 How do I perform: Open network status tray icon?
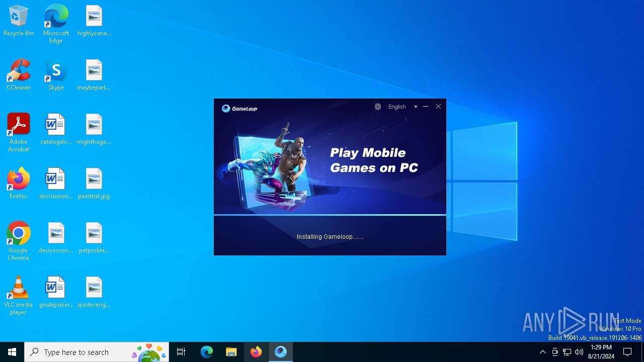coord(567,352)
